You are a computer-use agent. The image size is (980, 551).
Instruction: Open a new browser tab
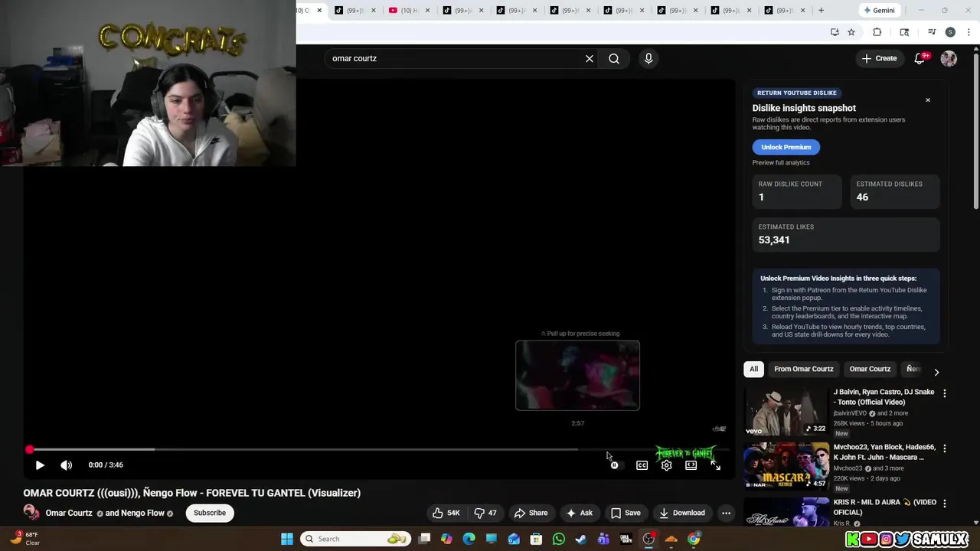(x=821, y=10)
